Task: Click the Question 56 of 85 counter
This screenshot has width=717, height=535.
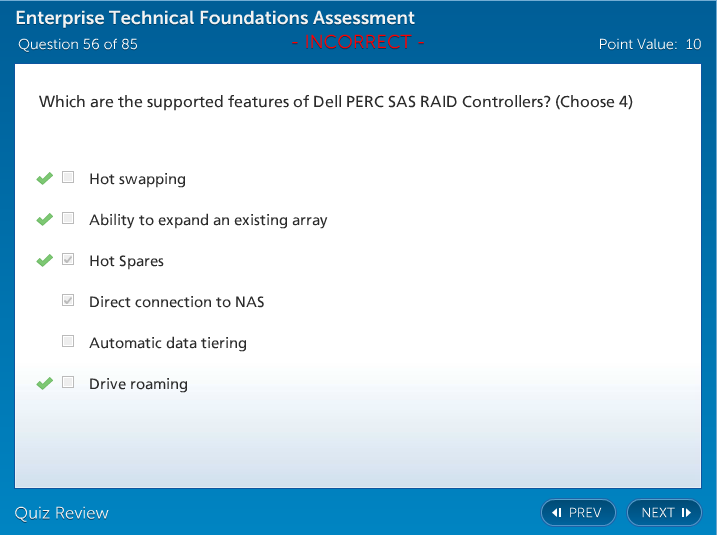Action: (x=78, y=44)
